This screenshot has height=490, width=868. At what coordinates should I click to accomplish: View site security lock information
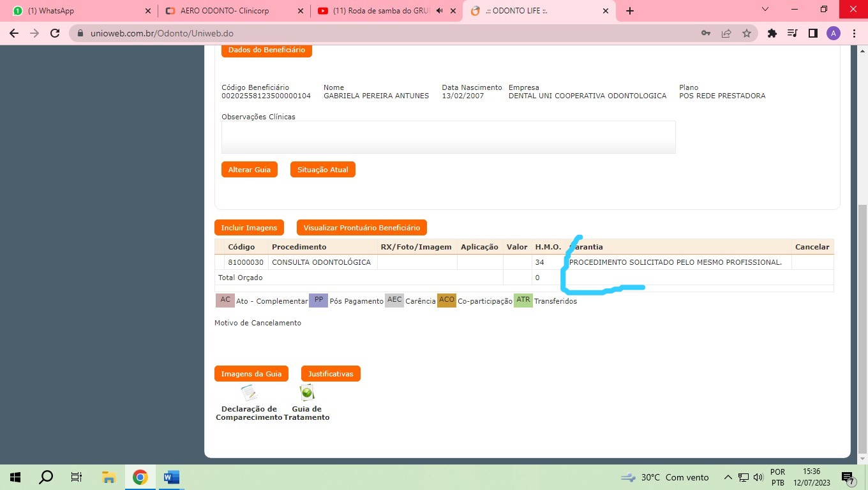(80, 33)
